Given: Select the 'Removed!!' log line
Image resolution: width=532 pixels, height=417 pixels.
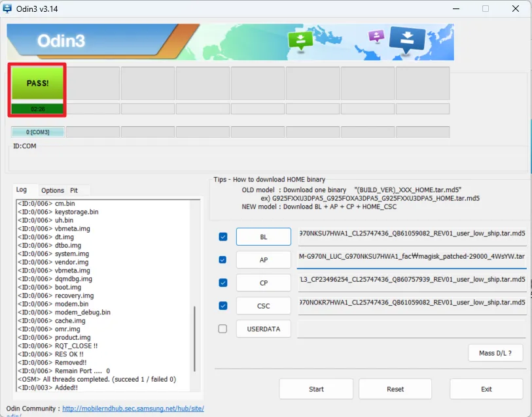Looking at the screenshot, I should [52, 362].
